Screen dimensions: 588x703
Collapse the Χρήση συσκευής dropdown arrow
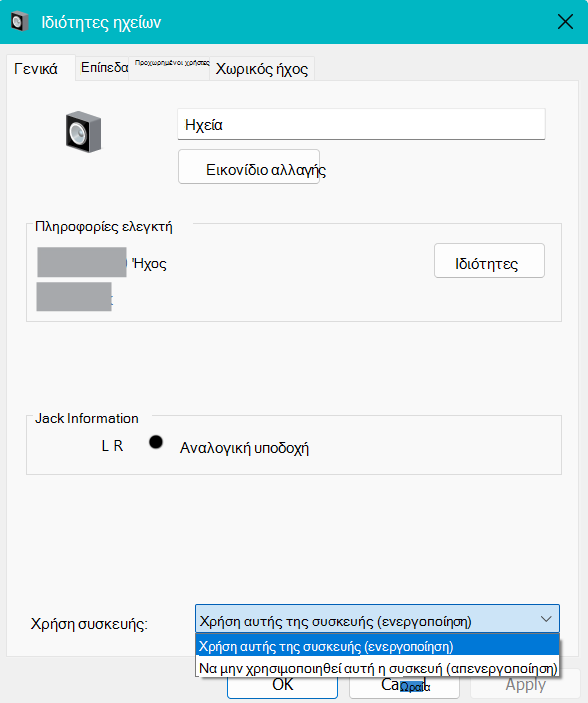(546, 619)
